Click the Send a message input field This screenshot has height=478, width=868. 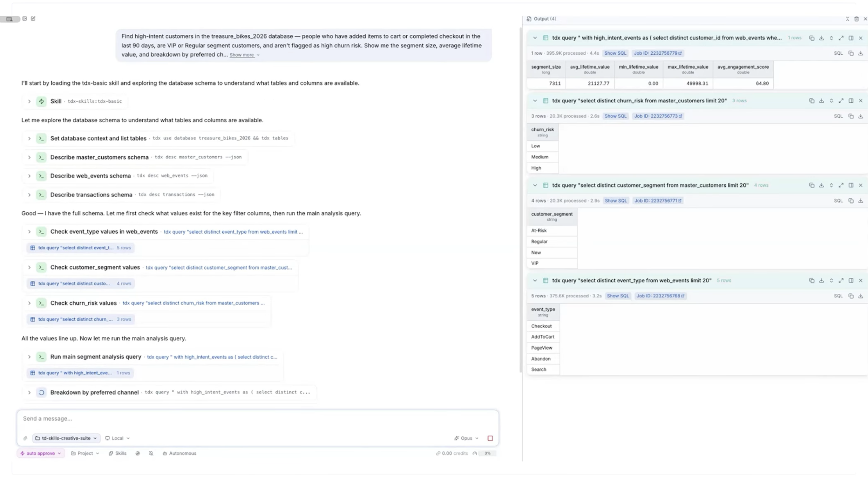click(x=258, y=419)
